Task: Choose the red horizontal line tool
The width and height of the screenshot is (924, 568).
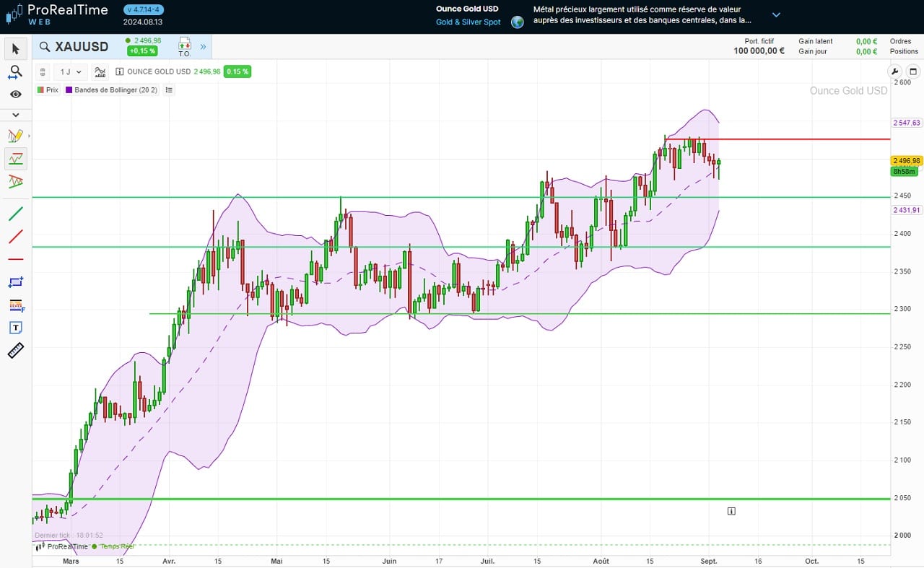Action: point(16,259)
